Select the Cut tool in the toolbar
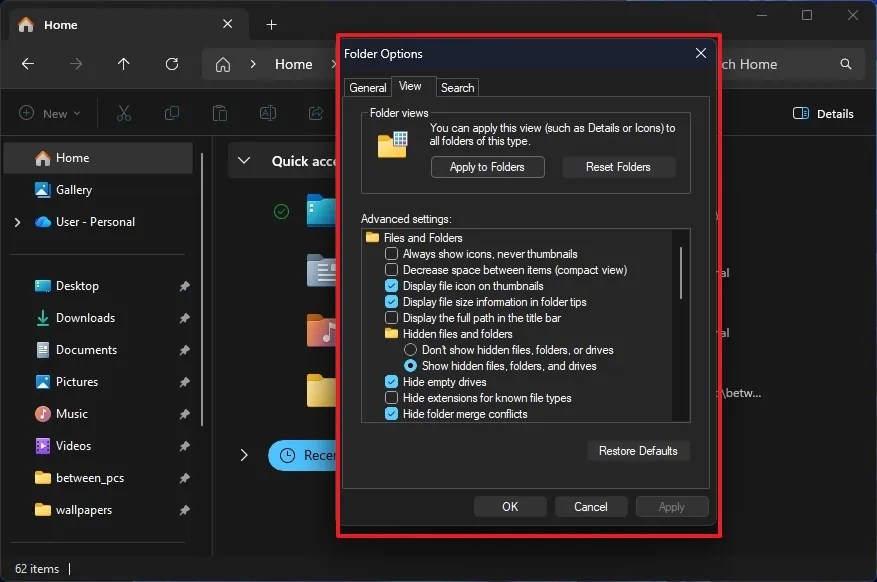Viewport: 877px width, 582px height. [123, 113]
